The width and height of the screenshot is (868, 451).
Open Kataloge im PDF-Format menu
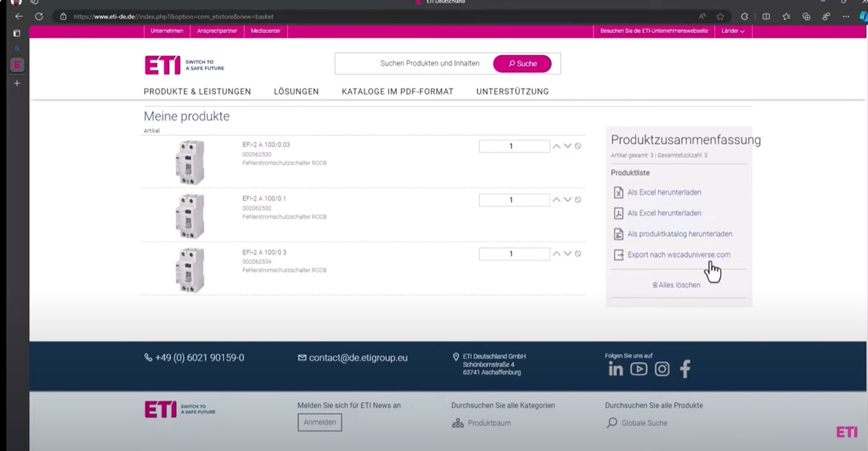point(397,92)
